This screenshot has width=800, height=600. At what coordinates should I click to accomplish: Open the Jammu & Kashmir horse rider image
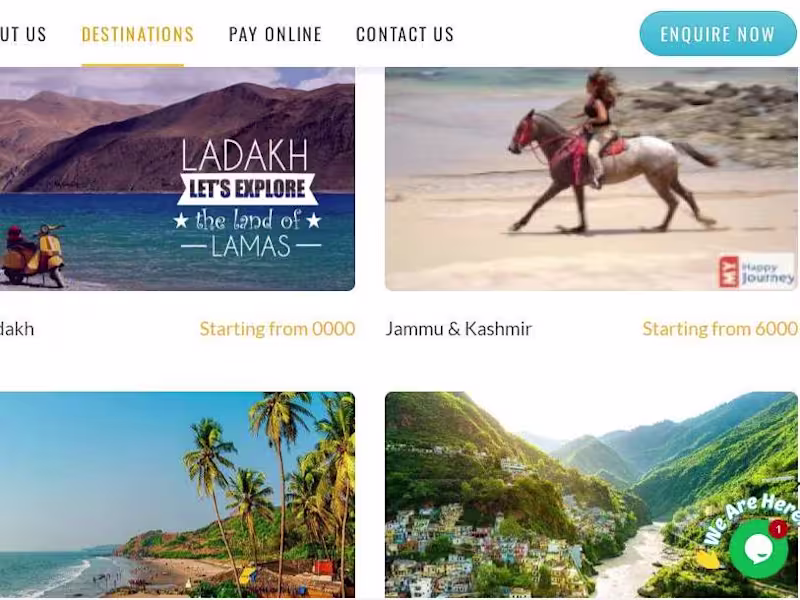point(591,179)
